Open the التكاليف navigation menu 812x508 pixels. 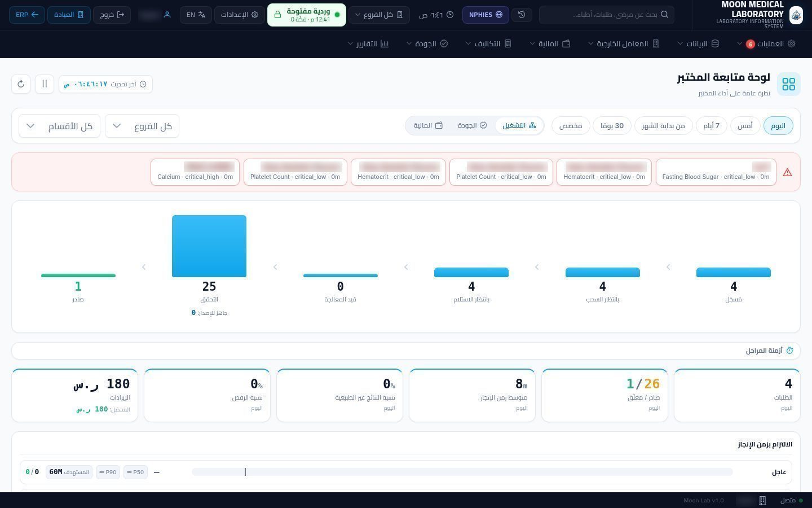coord(488,44)
